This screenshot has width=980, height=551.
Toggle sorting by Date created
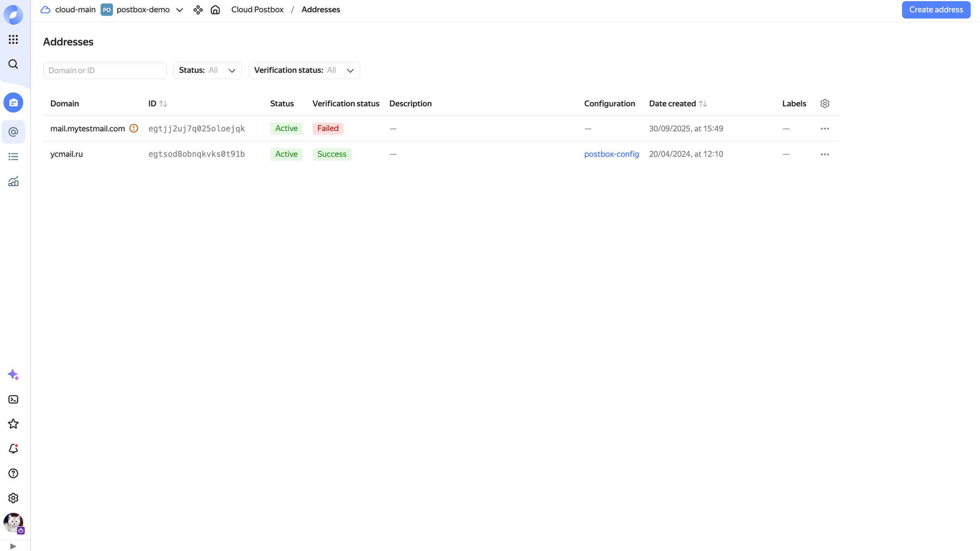tap(703, 103)
